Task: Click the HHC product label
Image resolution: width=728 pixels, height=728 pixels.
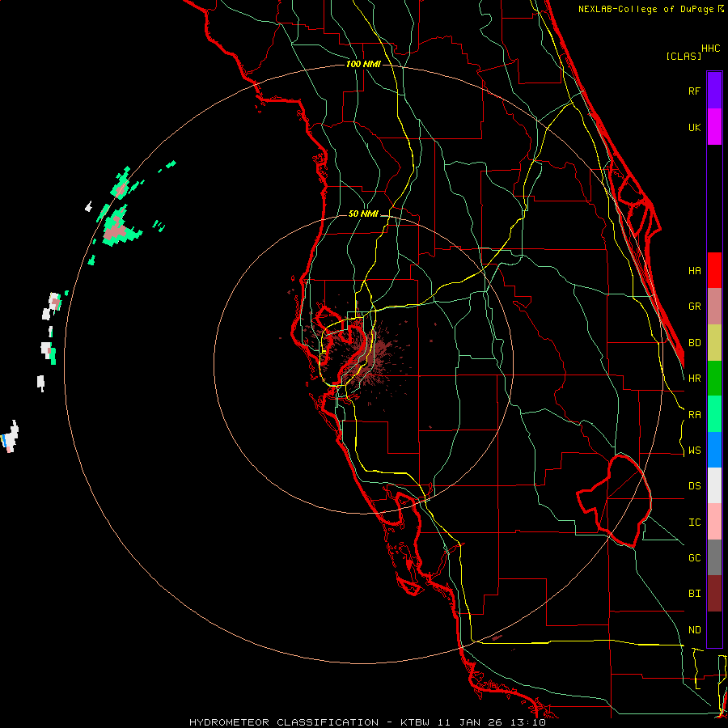Action: (710, 49)
